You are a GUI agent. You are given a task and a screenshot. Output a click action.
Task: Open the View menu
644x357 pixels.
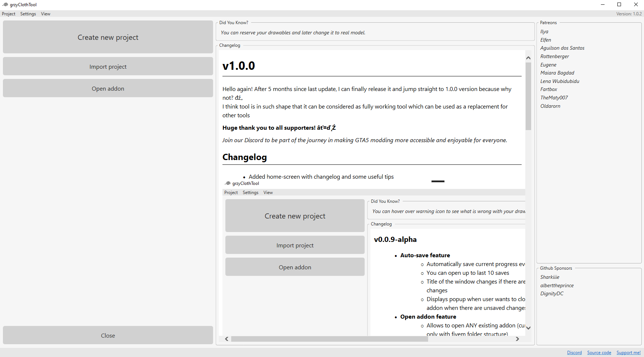45,14
